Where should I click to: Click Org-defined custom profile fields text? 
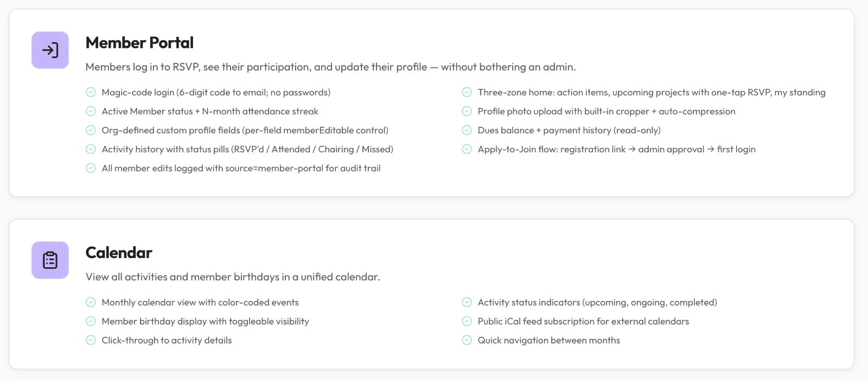pos(245,130)
